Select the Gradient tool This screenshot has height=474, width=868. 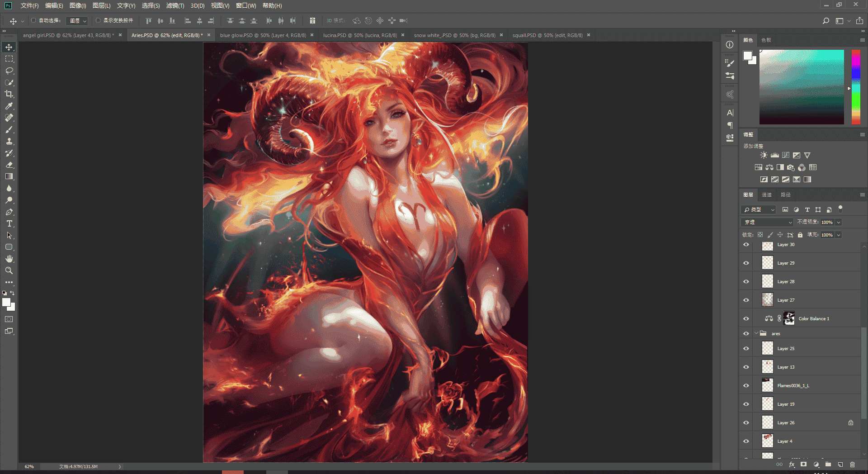(9, 176)
